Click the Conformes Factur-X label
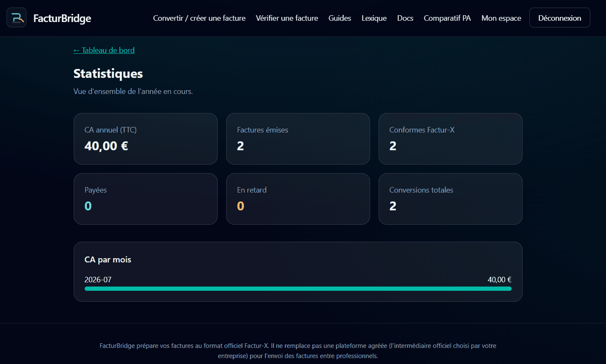The width and height of the screenshot is (606, 364). tap(422, 130)
